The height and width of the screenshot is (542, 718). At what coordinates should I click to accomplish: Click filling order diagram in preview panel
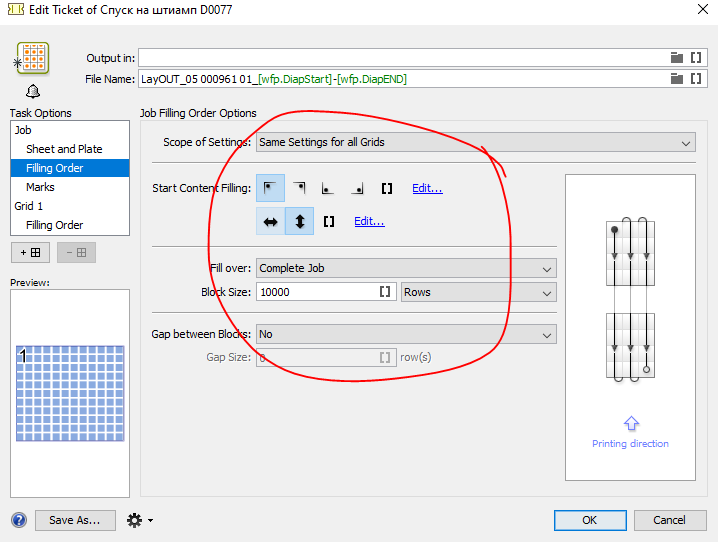631,299
